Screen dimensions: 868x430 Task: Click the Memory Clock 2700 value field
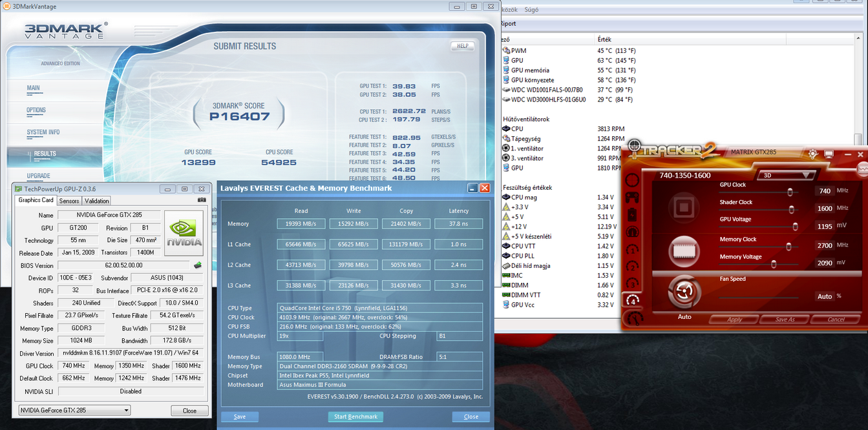tap(824, 245)
